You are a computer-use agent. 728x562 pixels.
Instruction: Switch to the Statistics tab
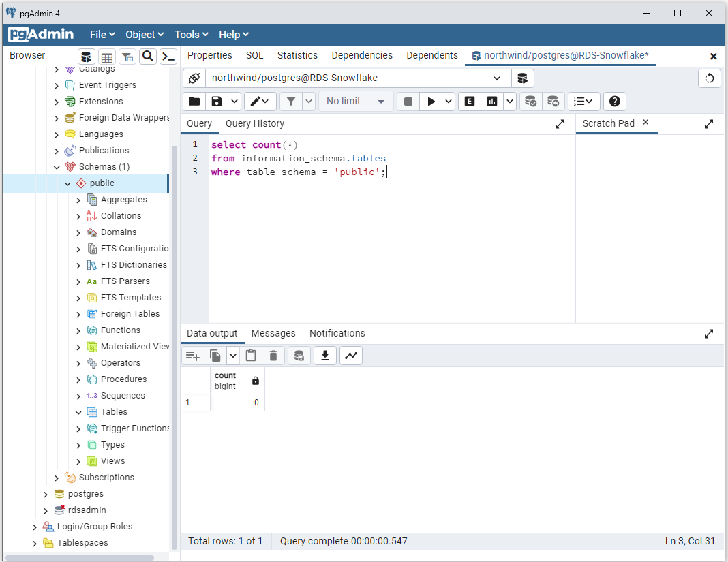(x=297, y=55)
